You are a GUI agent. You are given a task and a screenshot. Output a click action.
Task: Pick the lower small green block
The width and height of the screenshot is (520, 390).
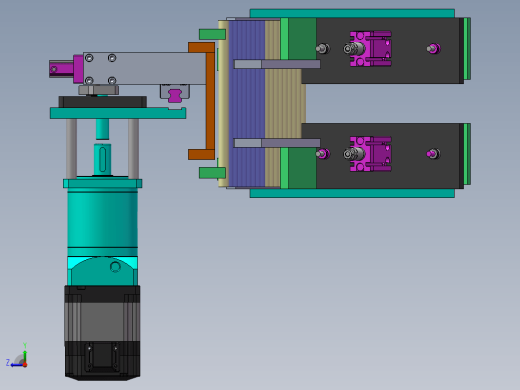point(212,173)
